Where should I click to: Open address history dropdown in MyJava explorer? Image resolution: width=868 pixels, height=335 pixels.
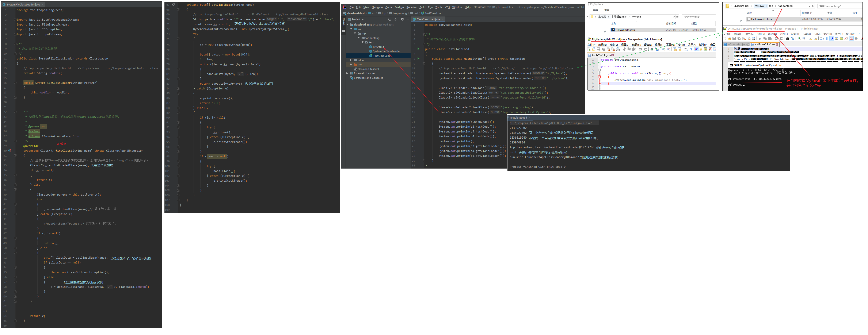(x=674, y=16)
